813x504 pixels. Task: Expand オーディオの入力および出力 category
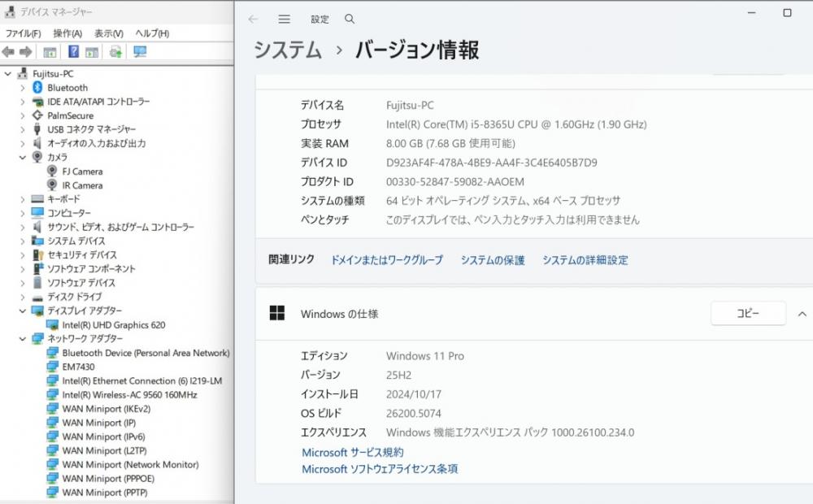22,143
